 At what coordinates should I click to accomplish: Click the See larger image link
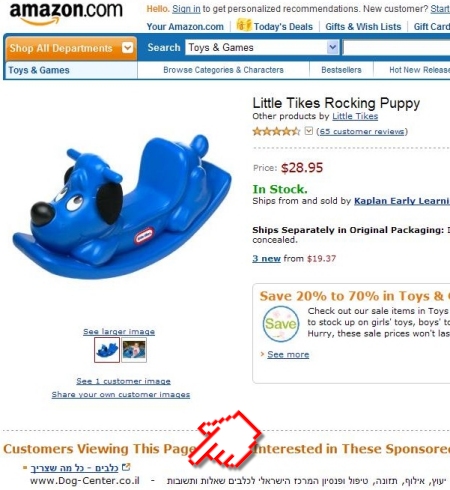(x=119, y=332)
